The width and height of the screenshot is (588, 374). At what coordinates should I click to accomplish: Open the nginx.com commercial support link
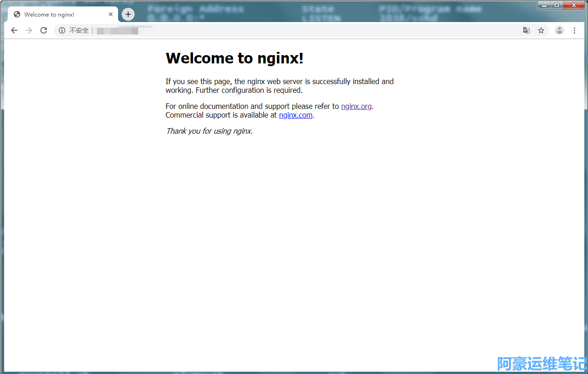click(x=295, y=115)
